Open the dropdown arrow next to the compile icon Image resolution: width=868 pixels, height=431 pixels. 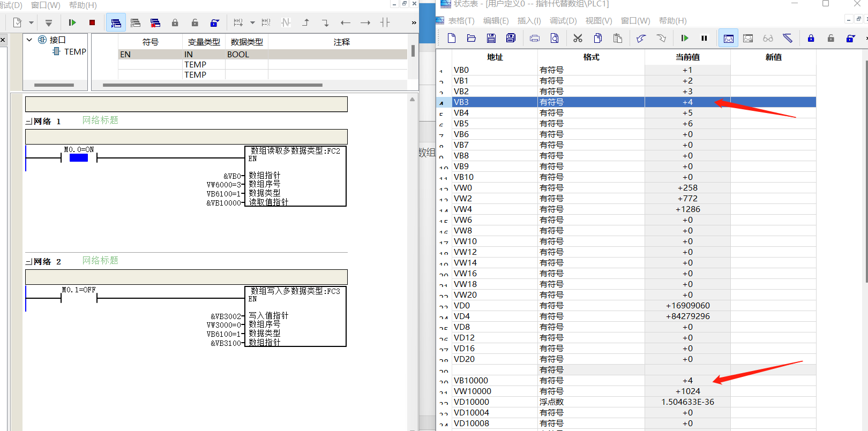pos(31,22)
